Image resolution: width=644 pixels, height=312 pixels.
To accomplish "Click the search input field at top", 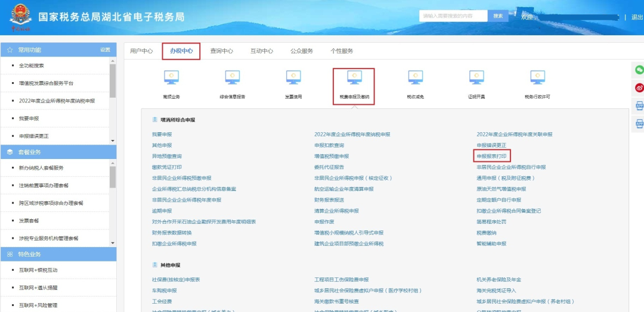I will point(453,16).
